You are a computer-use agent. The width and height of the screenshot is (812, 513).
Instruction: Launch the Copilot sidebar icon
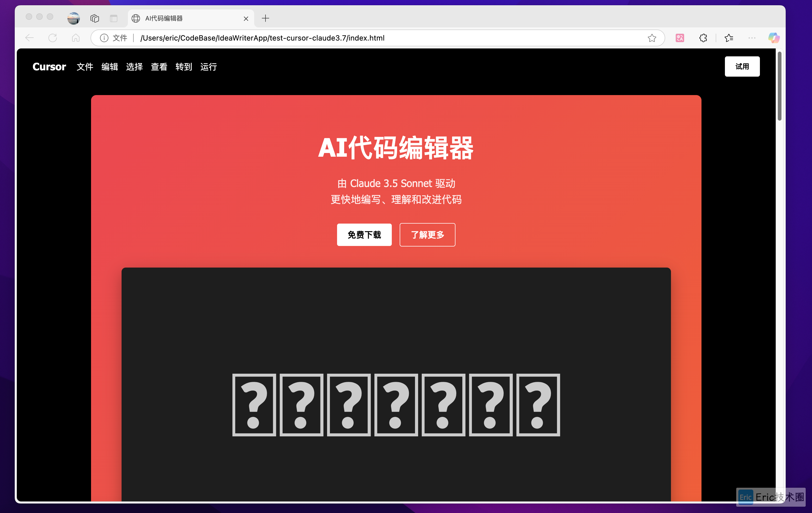point(774,38)
